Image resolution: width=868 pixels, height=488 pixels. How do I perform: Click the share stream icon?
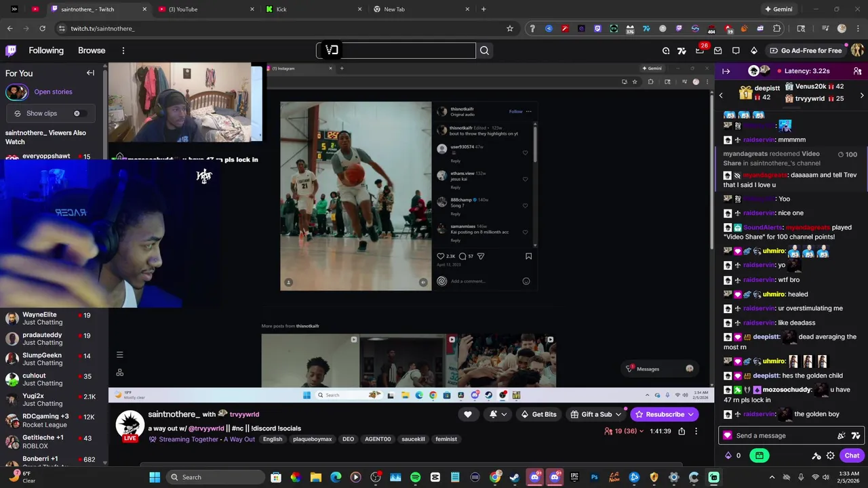[x=682, y=431]
